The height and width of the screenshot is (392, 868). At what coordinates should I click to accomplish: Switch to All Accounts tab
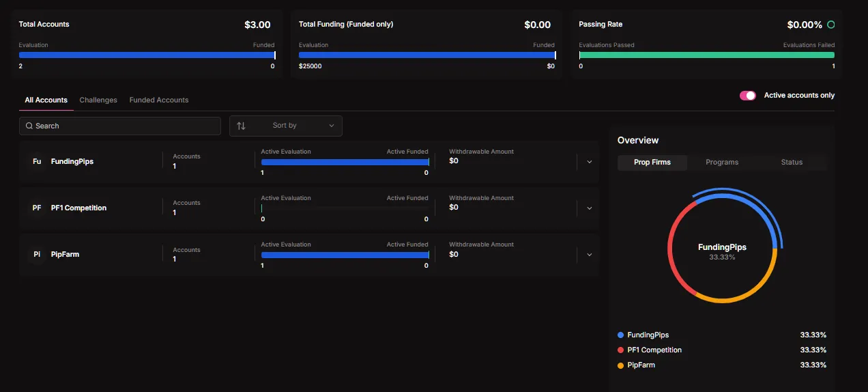(x=46, y=100)
